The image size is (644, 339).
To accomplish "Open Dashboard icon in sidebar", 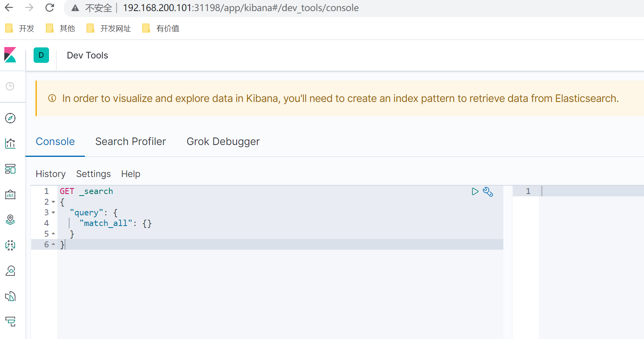I will 10,169.
